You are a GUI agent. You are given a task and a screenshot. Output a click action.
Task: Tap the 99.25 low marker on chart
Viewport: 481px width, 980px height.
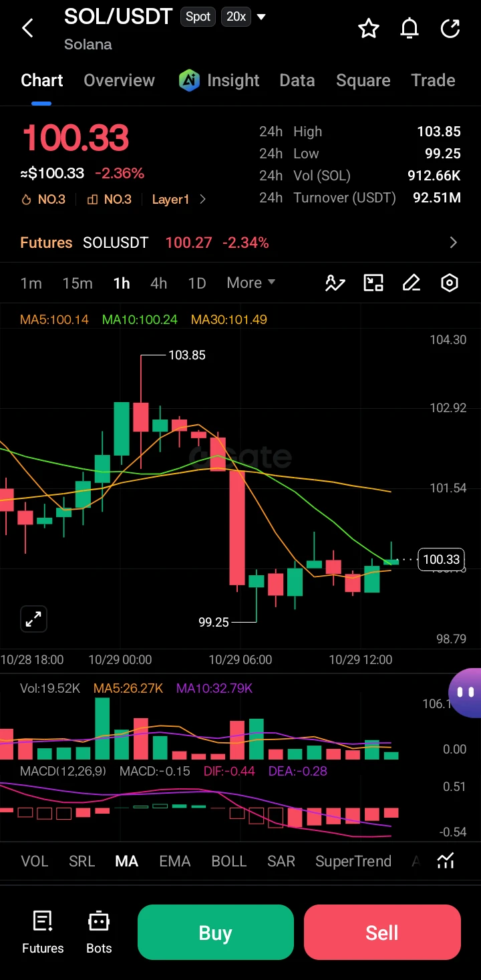tap(214, 622)
